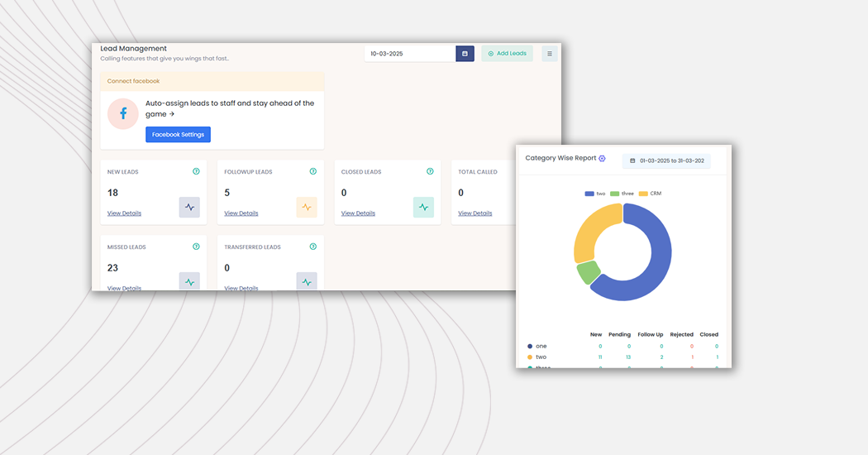868x455 pixels.
Task: Click the activity icon on New Leads card
Action: [189, 208]
